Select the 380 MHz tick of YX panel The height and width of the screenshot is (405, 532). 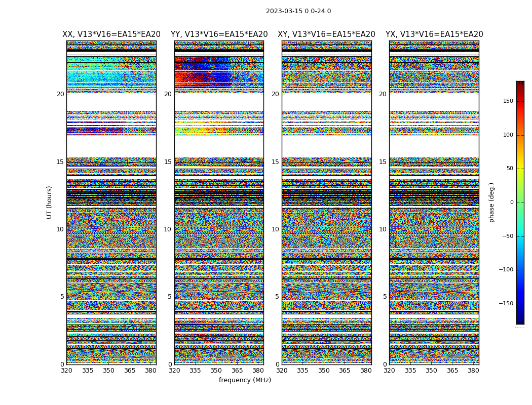pos(473,371)
